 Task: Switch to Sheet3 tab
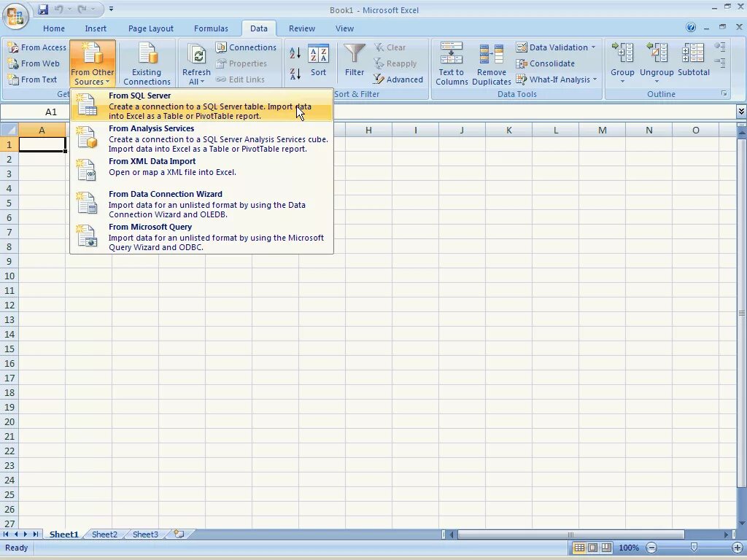click(x=145, y=534)
